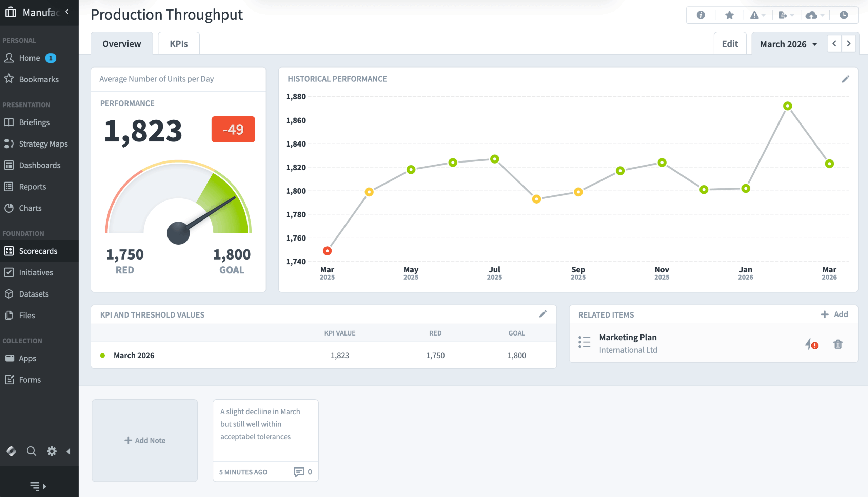The height and width of the screenshot is (497, 868).
Task: Expand the export document dropdown
Action: coord(786,15)
